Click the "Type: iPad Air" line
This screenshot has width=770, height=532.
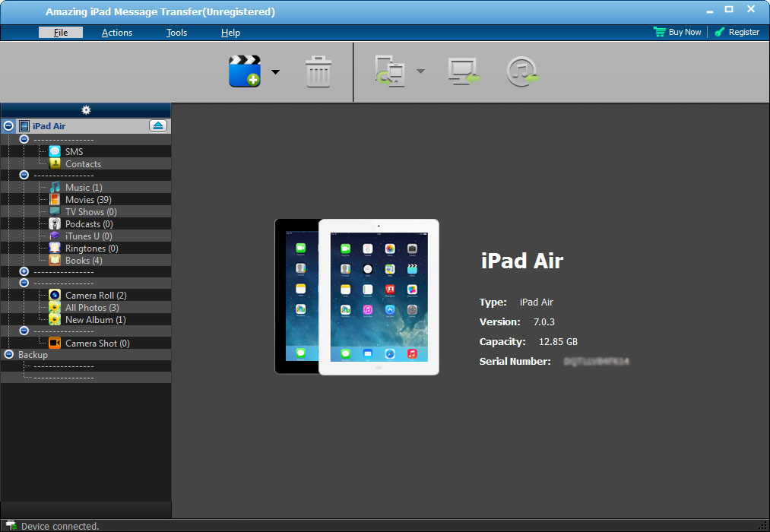coord(516,302)
